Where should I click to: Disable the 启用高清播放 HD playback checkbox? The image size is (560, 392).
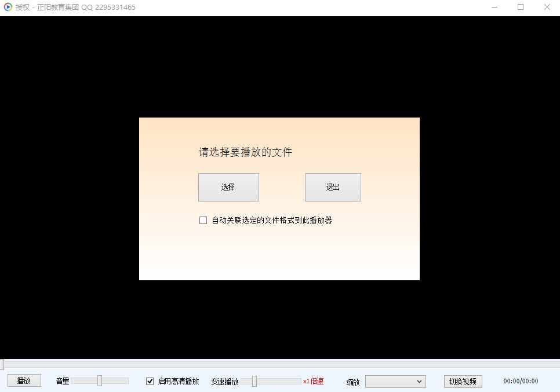point(150,381)
